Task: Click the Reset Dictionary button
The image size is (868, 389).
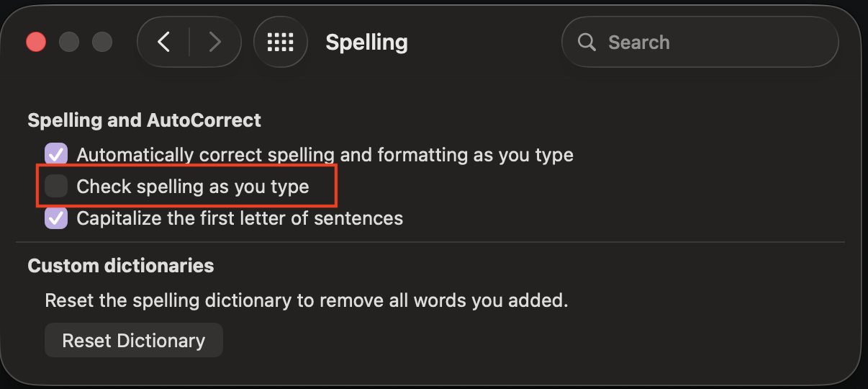Action: 134,340
